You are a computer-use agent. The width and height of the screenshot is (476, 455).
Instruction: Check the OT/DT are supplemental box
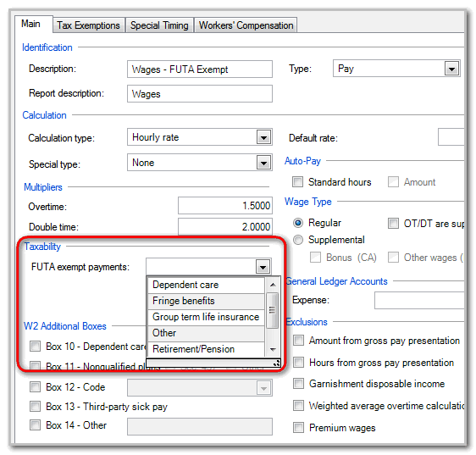[x=393, y=223]
